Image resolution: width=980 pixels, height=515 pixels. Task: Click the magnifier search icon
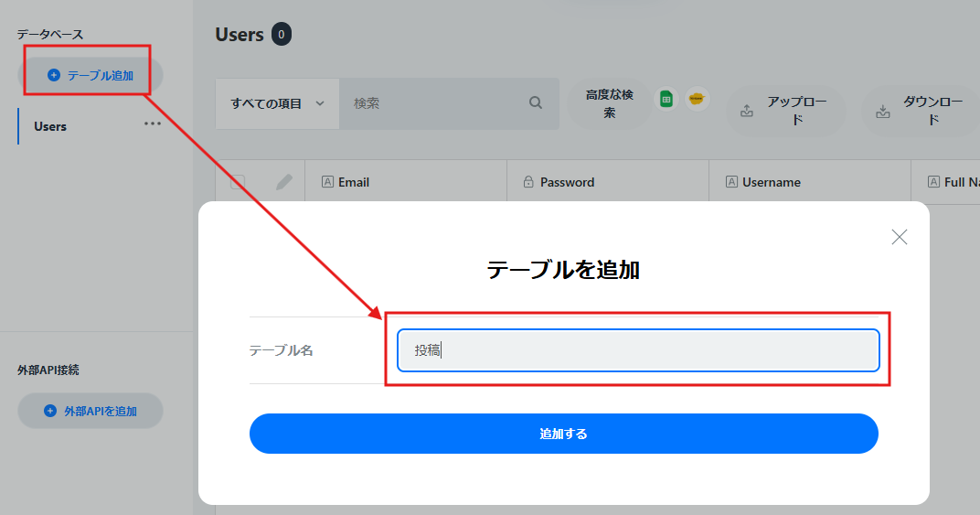pos(536,102)
